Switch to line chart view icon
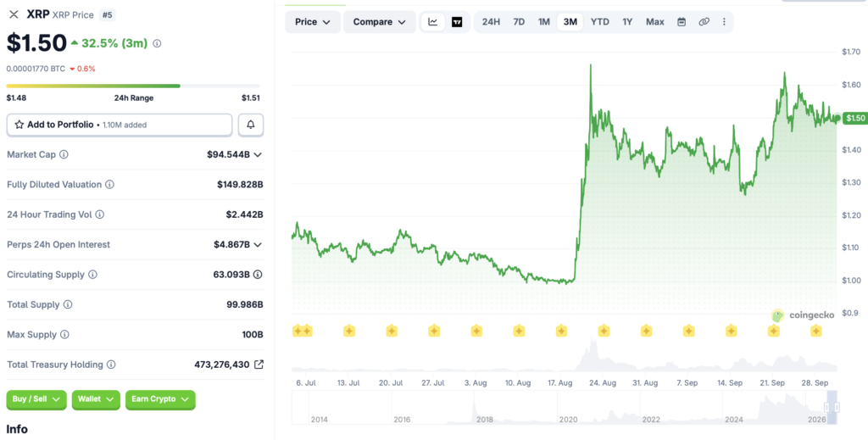 click(433, 22)
